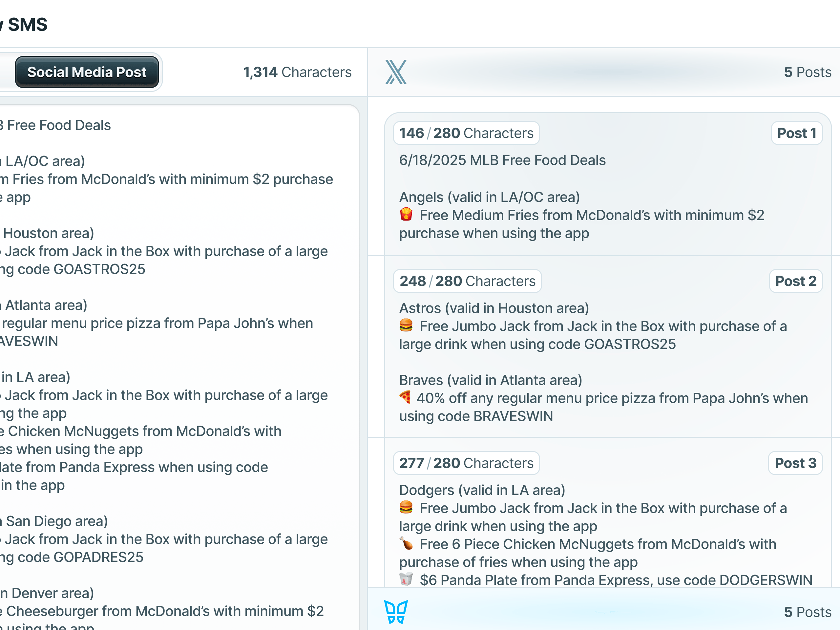Screen dimensions: 840x630
Task: Click the 146 / 280 Characters counter
Action: pyautogui.click(x=466, y=133)
